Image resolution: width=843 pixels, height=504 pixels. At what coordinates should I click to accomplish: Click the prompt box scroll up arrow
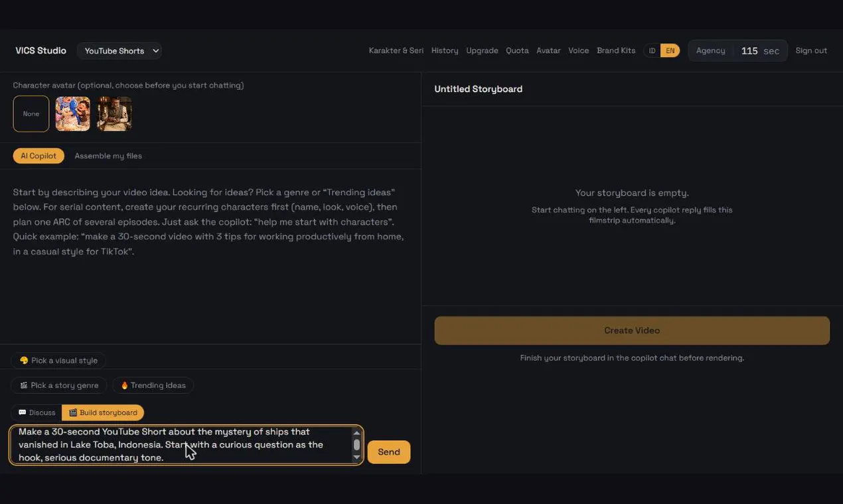coord(356,432)
